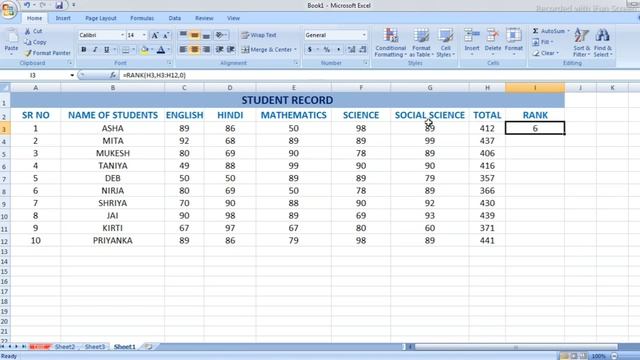Open the Merge & Center dropdown arrow

click(x=295, y=50)
